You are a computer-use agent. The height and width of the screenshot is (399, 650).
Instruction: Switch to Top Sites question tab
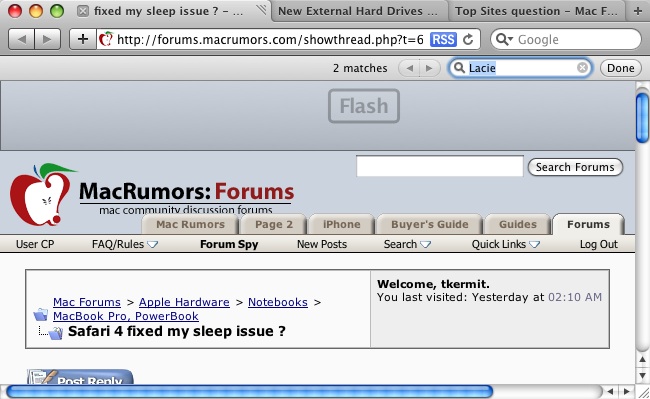tap(536, 11)
